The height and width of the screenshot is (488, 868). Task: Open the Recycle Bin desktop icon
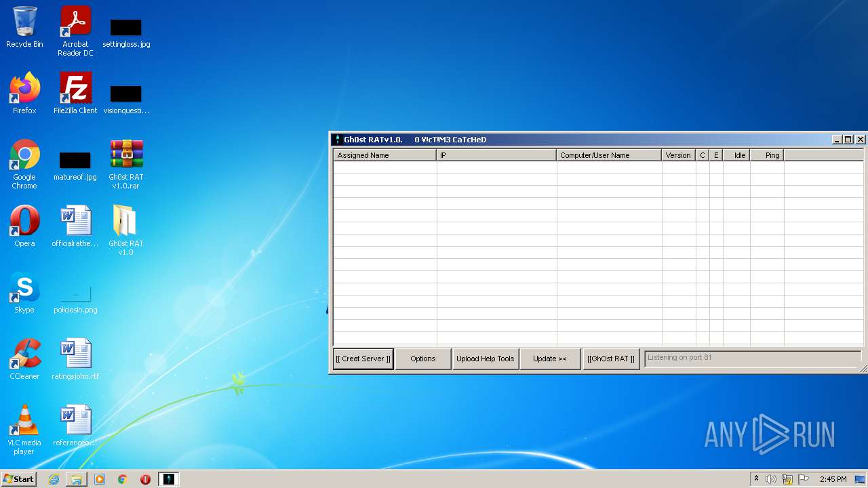click(24, 27)
